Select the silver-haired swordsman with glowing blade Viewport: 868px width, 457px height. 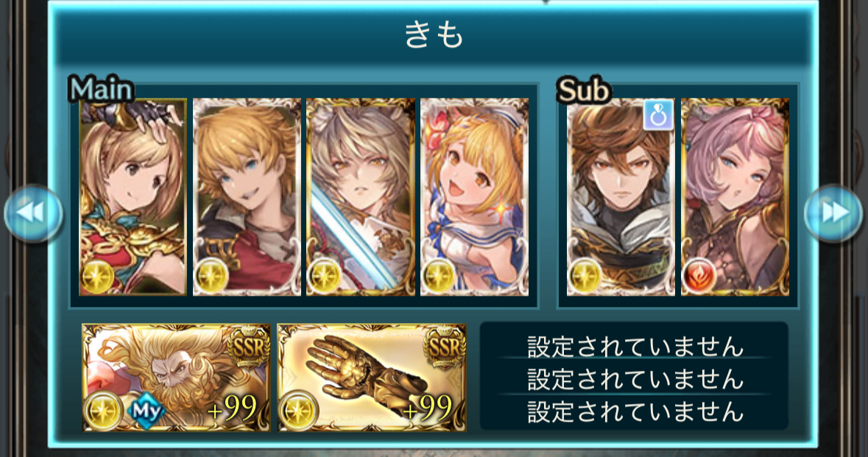pyautogui.click(x=360, y=197)
